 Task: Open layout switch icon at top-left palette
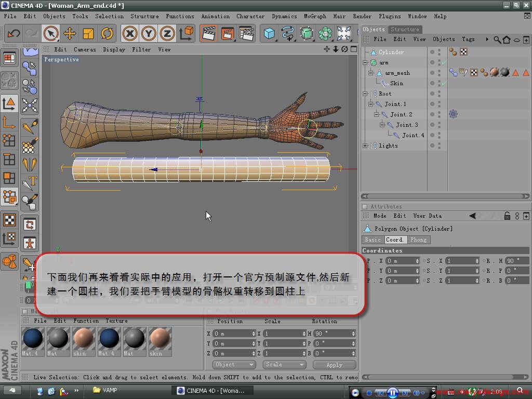click(x=9, y=58)
